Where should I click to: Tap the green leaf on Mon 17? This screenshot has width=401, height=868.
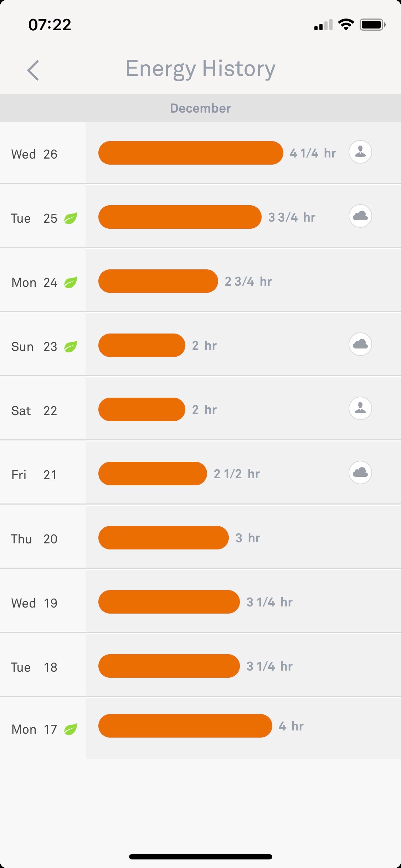(71, 729)
